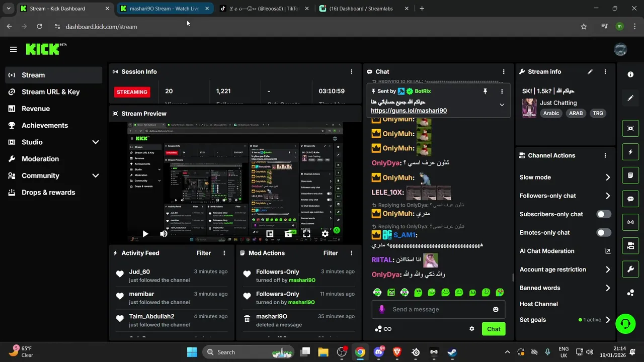Click the Just Chatting category thumbnail

pyautogui.click(x=529, y=108)
